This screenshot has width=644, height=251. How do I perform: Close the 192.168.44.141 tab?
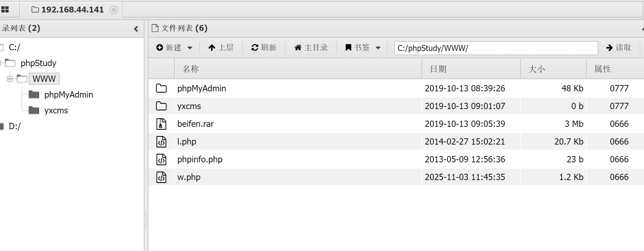pyautogui.click(x=114, y=10)
